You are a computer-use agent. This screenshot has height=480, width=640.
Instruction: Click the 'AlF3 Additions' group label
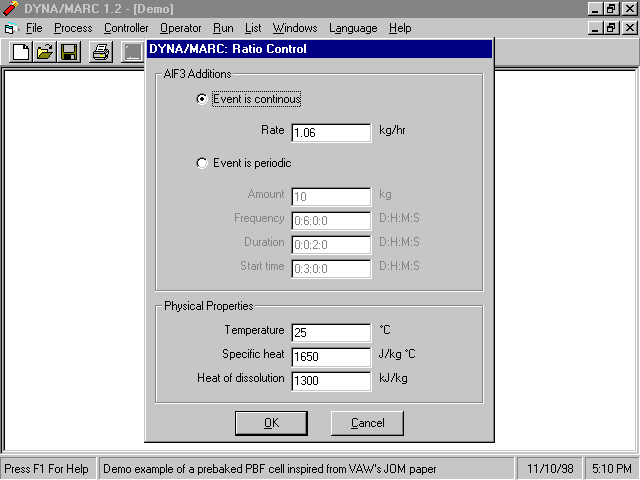tap(197, 74)
